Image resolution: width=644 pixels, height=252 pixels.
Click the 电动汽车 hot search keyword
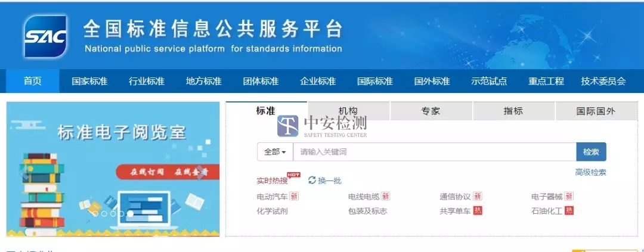[272, 196]
